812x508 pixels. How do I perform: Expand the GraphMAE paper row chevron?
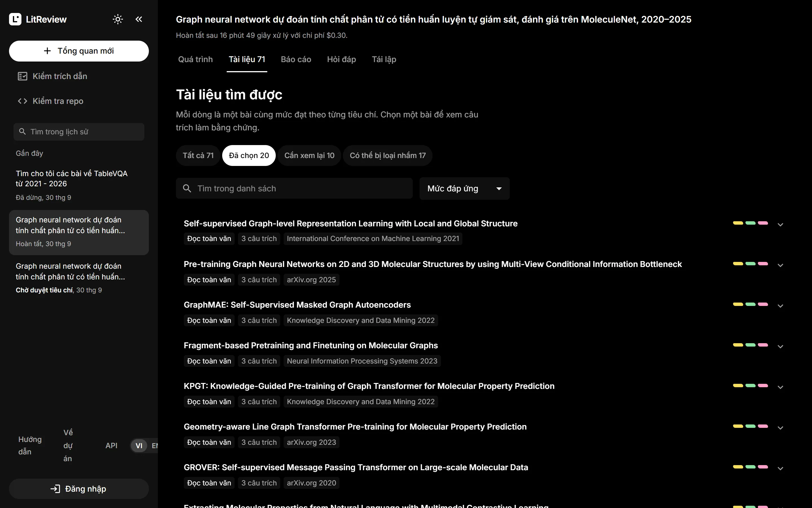point(780,306)
